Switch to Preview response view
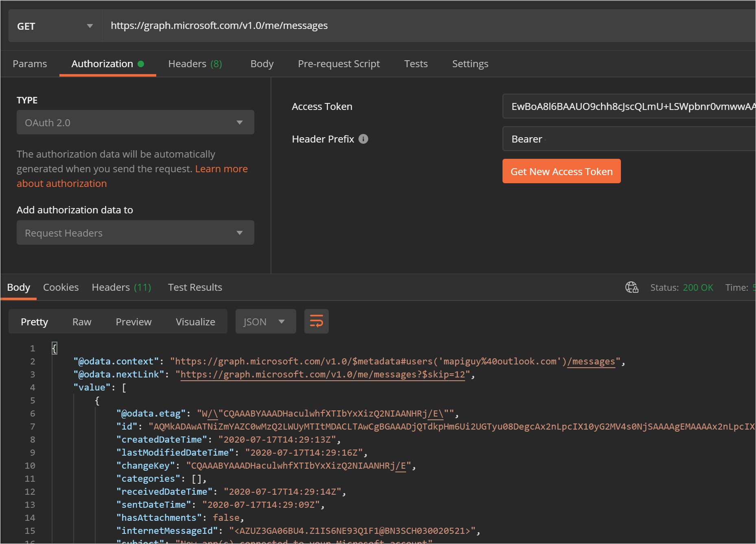The image size is (756, 544). pyautogui.click(x=133, y=322)
